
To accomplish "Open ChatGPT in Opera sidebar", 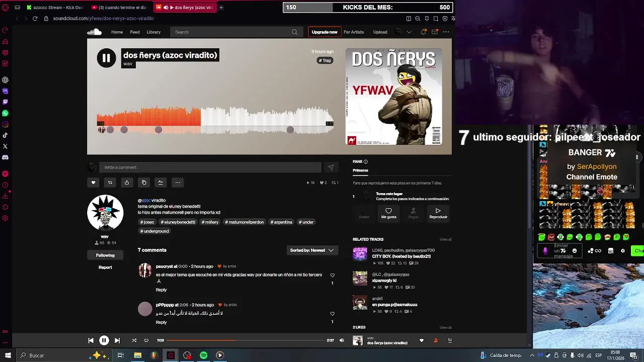I will 5,80.
